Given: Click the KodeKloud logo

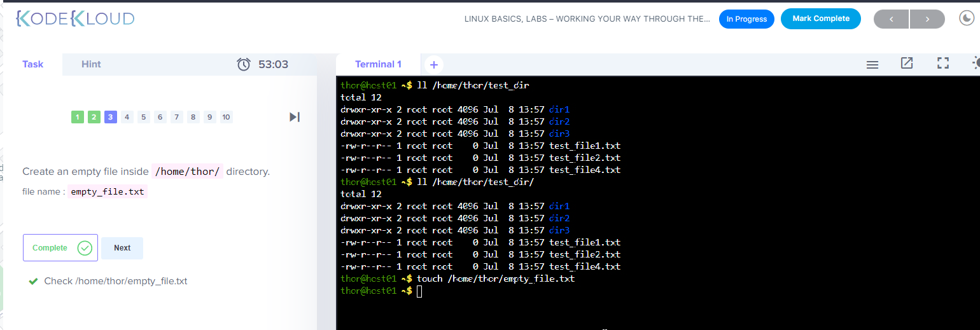Looking at the screenshot, I should point(75,18).
